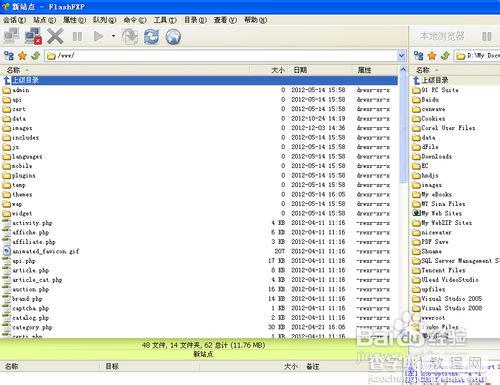The image size is (500, 385).
Task: Sort remote list by 大小 column header
Action: (x=269, y=70)
